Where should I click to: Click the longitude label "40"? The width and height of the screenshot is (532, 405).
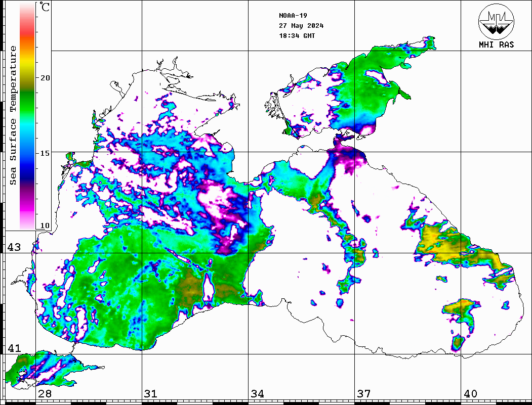click(x=470, y=394)
